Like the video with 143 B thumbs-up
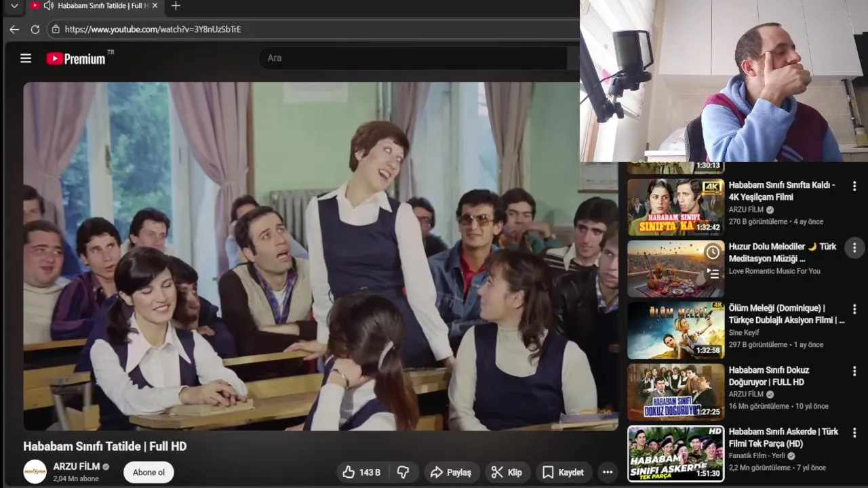 (361, 472)
